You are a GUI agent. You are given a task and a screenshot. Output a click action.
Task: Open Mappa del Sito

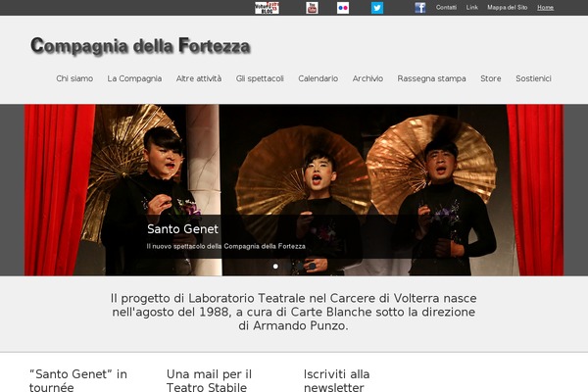[x=508, y=7]
